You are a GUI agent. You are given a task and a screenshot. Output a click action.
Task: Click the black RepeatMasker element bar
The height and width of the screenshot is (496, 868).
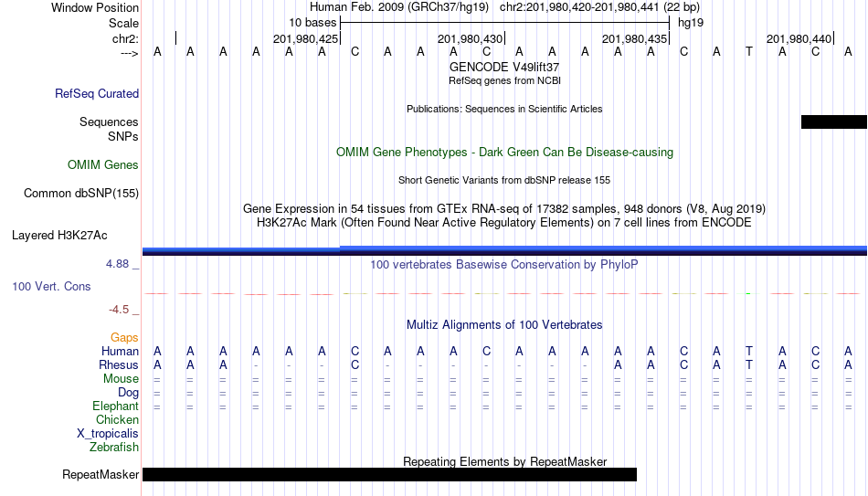(390, 474)
